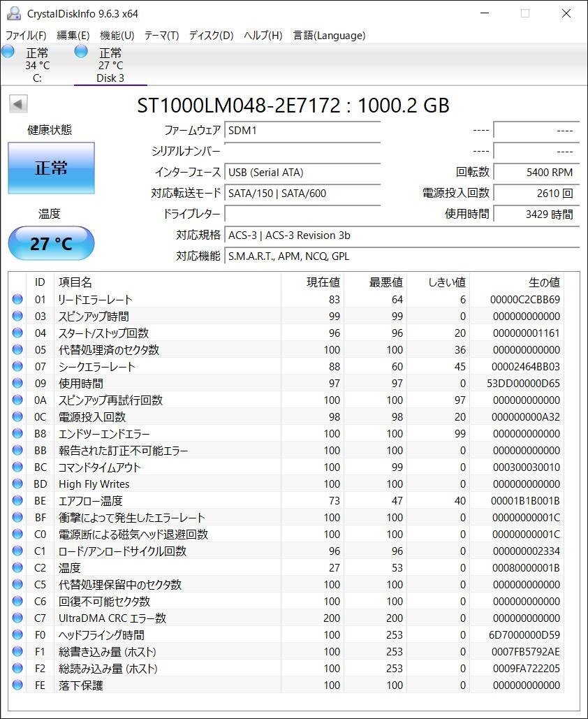Click the empty drive letter field

tap(302, 214)
